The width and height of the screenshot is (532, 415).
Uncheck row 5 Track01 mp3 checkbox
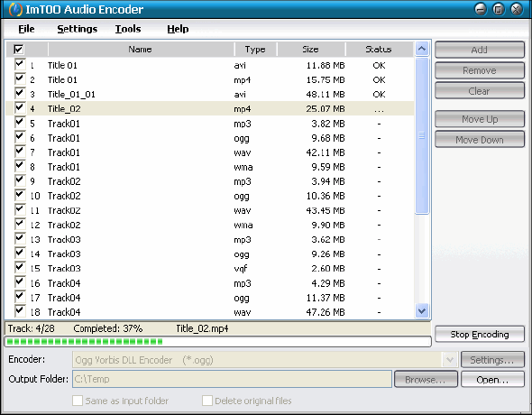pos(20,123)
